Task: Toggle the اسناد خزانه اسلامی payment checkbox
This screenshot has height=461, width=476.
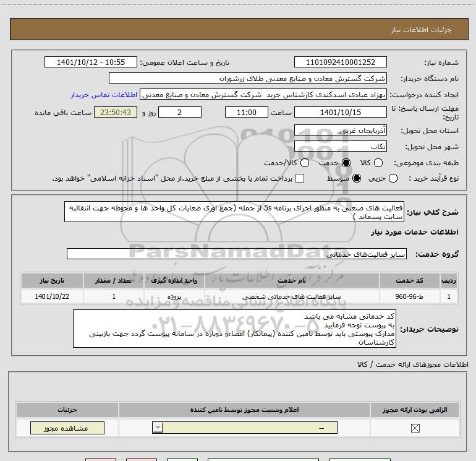Action: coord(300,178)
